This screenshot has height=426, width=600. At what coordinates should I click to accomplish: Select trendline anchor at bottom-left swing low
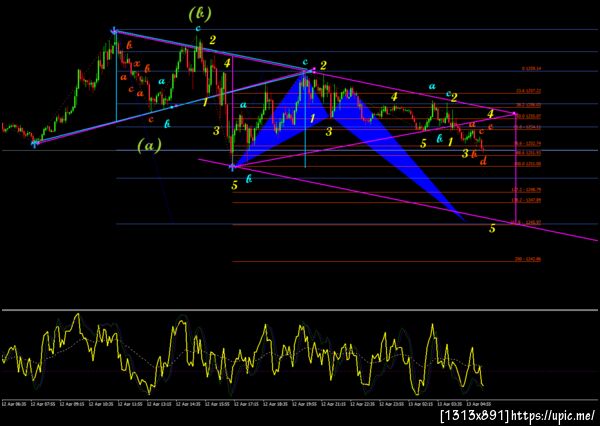pos(35,144)
